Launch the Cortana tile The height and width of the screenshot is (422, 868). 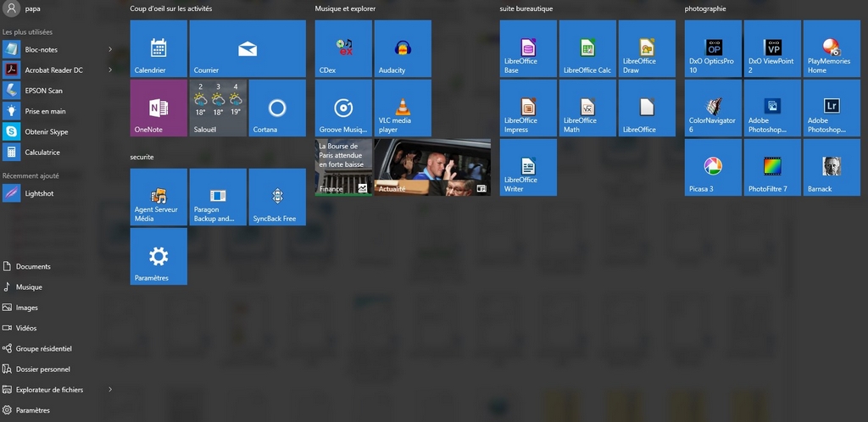[277, 108]
